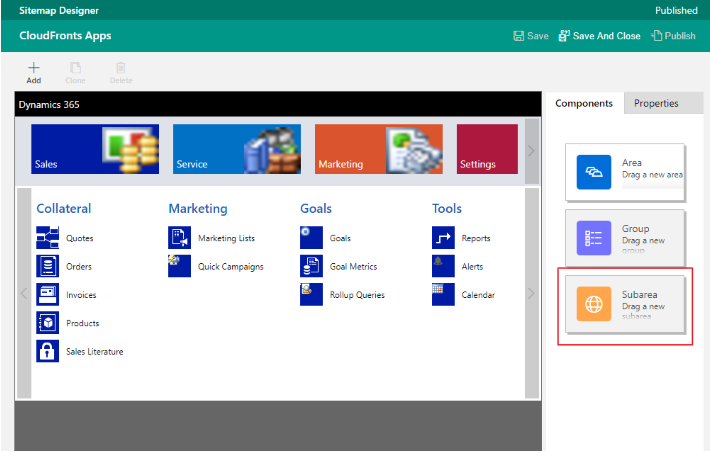Click the Reports icon
The image size is (710, 459).
[x=443, y=238]
